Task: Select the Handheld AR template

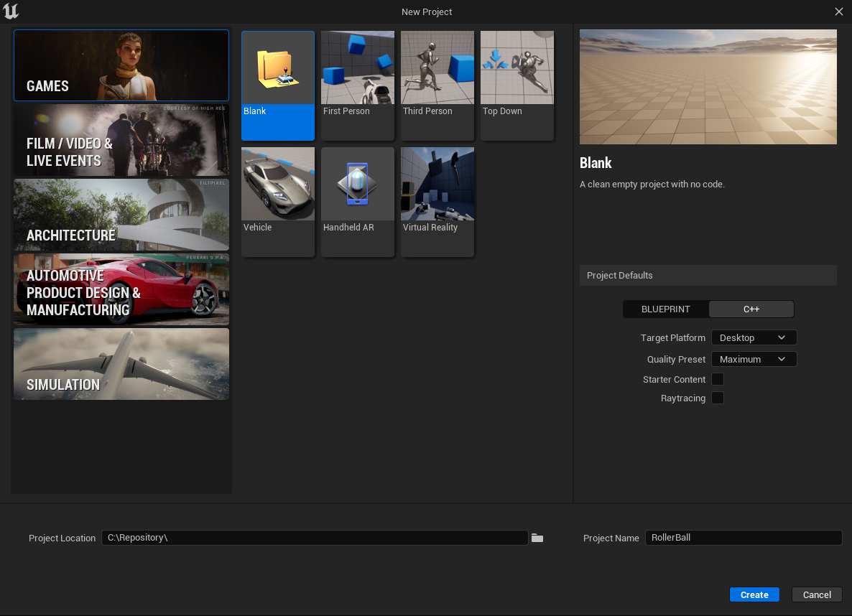Action: tap(358, 202)
